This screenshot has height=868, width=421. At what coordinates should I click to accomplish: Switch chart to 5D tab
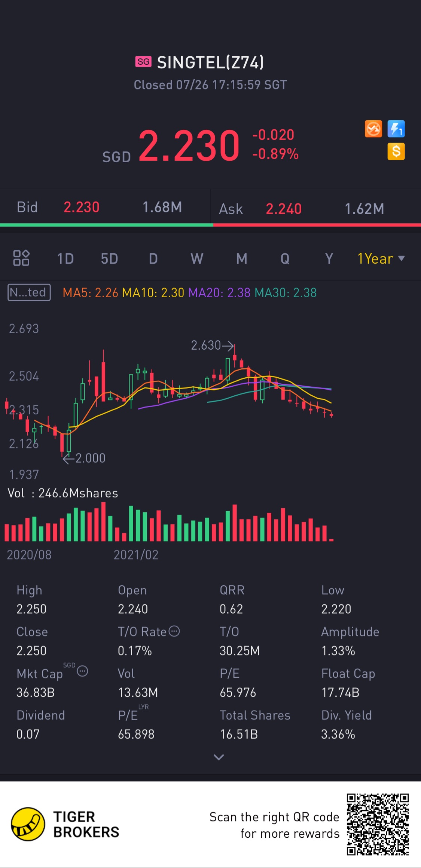[x=109, y=258]
